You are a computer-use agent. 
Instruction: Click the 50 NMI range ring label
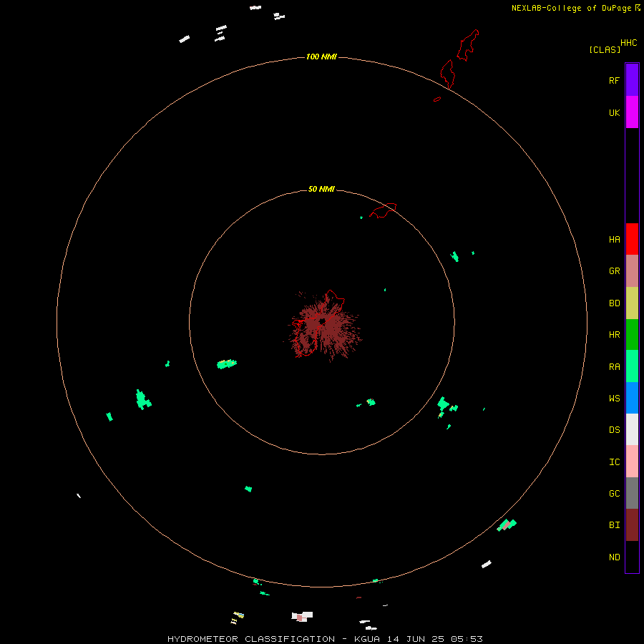321,189
